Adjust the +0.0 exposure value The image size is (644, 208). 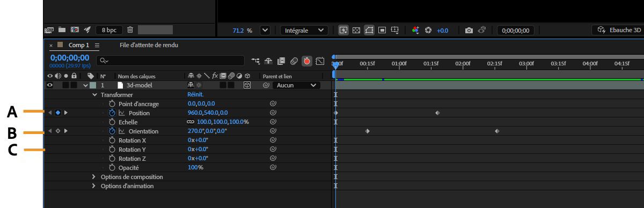pyautogui.click(x=442, y=31)
